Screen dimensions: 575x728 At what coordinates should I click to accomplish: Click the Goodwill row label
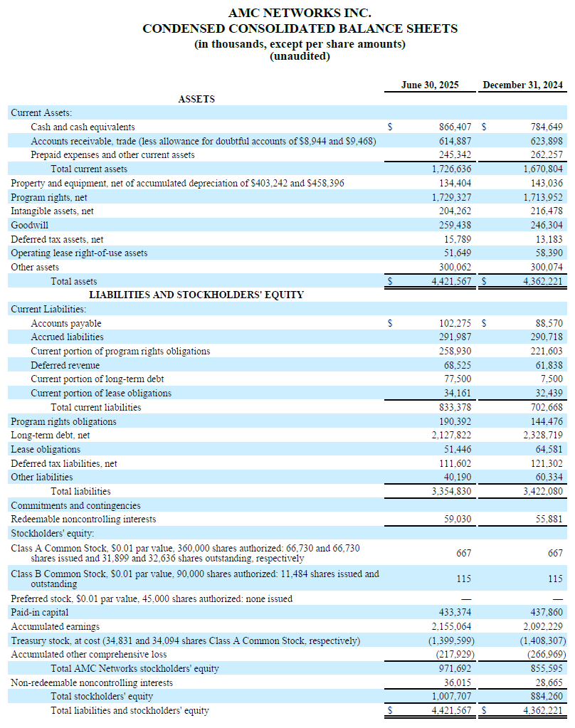tap(29, 225)
